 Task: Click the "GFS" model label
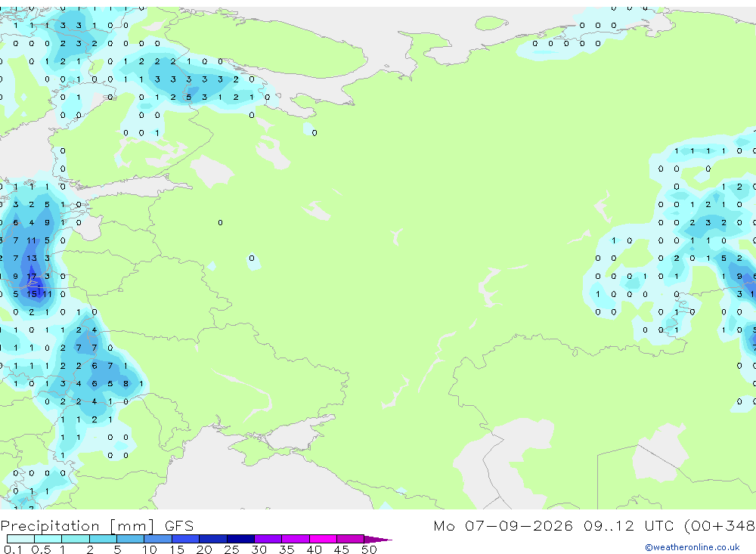(x=179, y=526)
